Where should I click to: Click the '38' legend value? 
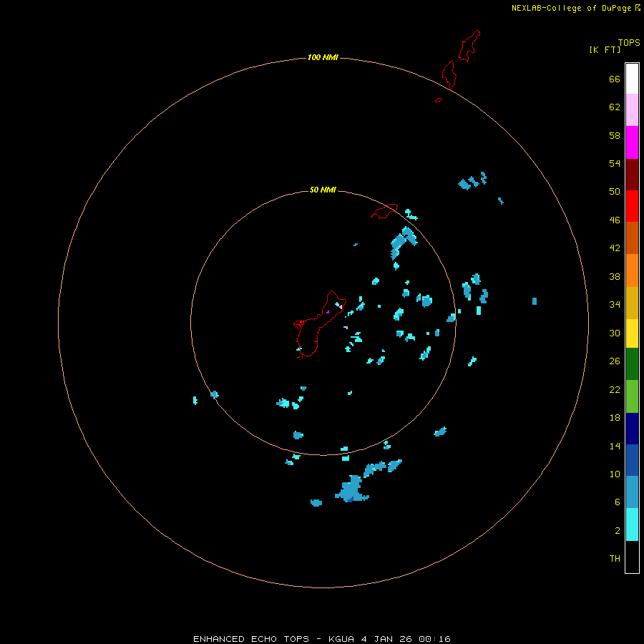pos(615,277)
